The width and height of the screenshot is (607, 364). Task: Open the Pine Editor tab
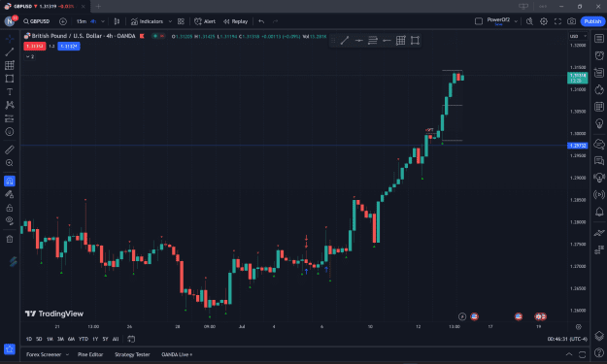pyautogui.click(x=90, y=354)
